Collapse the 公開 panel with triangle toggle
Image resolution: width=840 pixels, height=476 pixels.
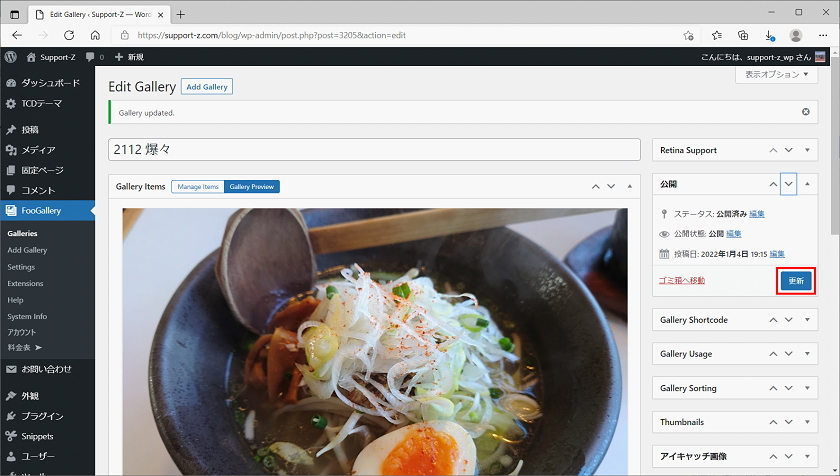[x=808, y=185]
